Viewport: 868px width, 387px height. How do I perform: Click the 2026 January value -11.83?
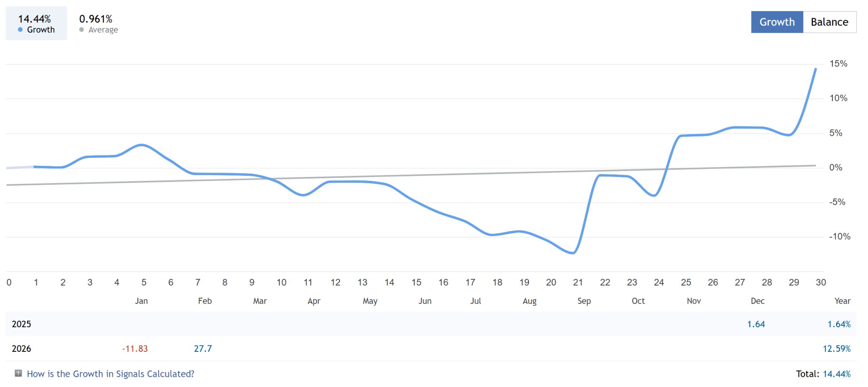coord(135,349)
